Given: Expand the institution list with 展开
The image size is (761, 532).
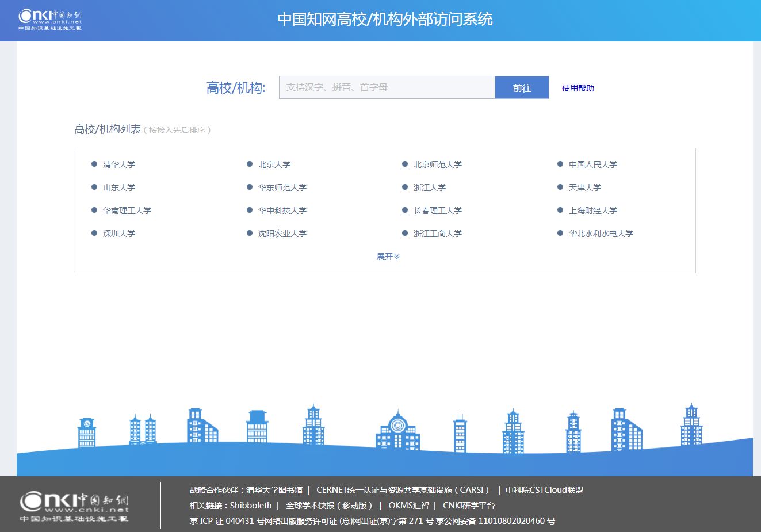Looking at the screenshot, I should point(388,257).
